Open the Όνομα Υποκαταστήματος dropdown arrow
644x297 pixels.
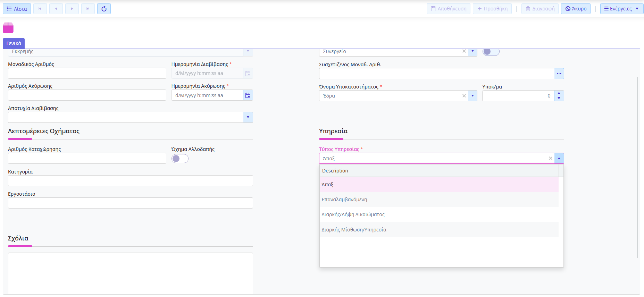click(472, 96)
